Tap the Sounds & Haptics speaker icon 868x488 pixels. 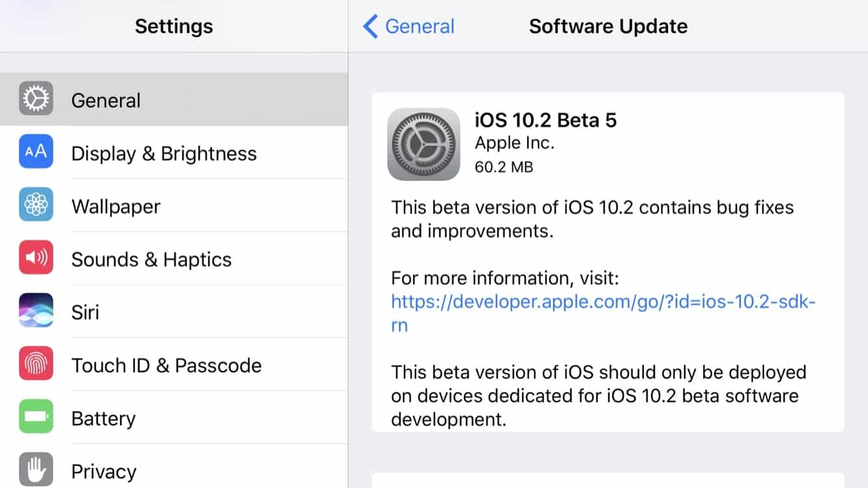tap(36, 258)
